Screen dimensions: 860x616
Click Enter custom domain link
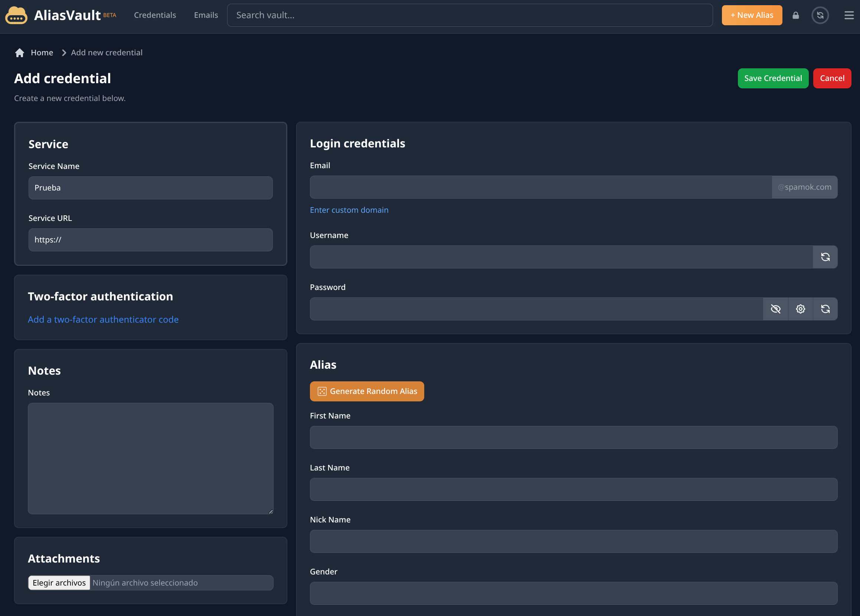pos(349,210)
